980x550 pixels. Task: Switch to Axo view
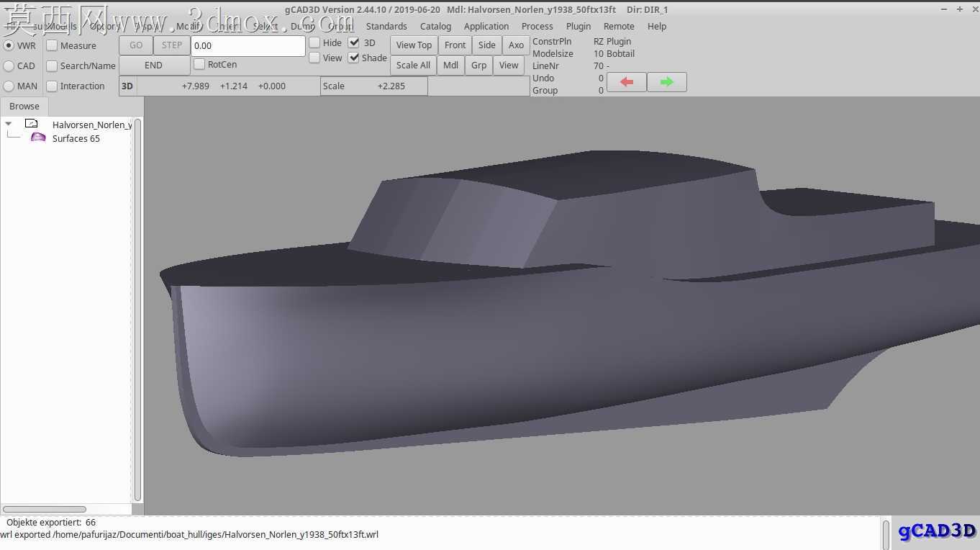pyautogui.click(x=516, y=45)
